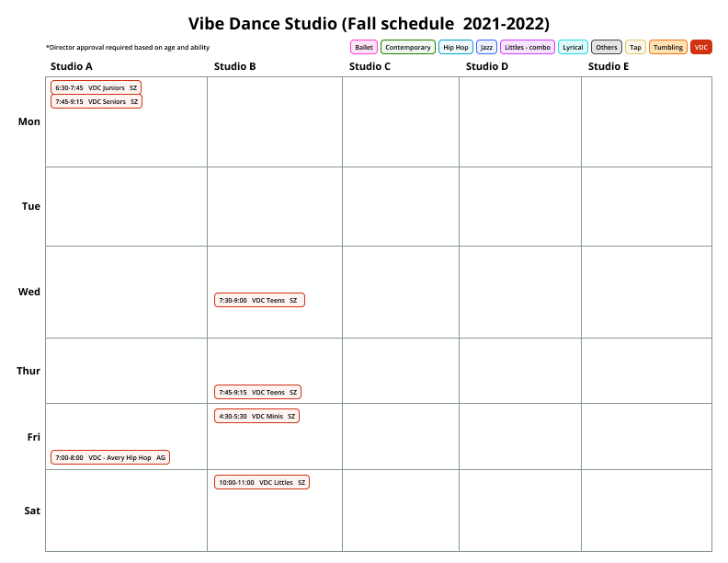The height and width of the screenshot is (563, 728).
Task: Click the Others legend tag
Action: pos(606,47)
